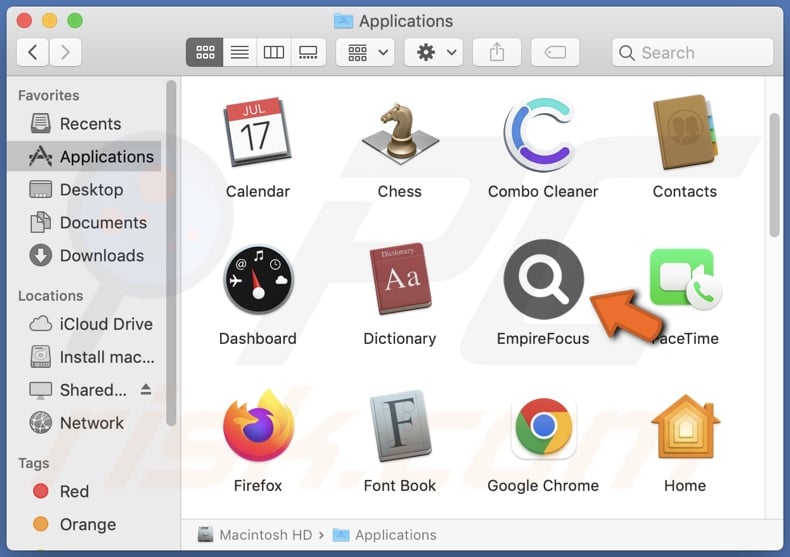
Task: Launch the Combo Cleaner app
Action: pos(543,134)
